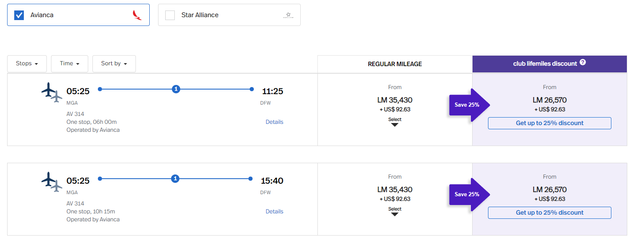Click the LM 35,430 regular price for the 15:40 flight

click(x=395, y=190)
